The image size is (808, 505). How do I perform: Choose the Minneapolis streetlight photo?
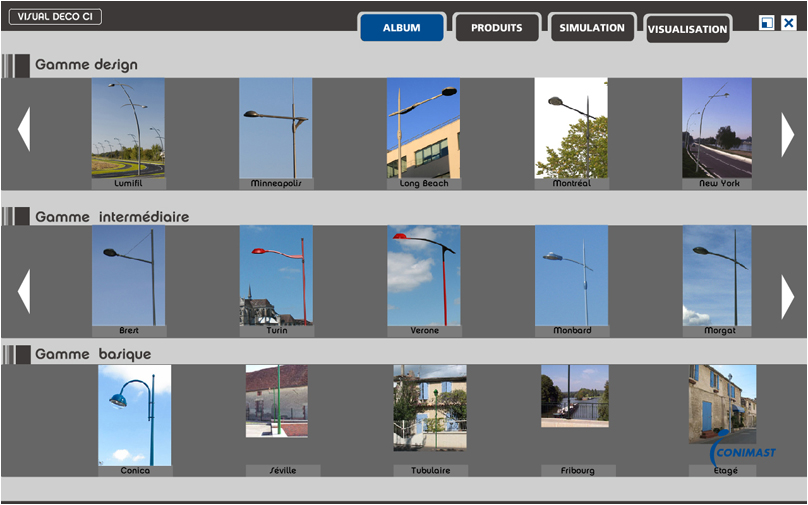tap(276, 128)
